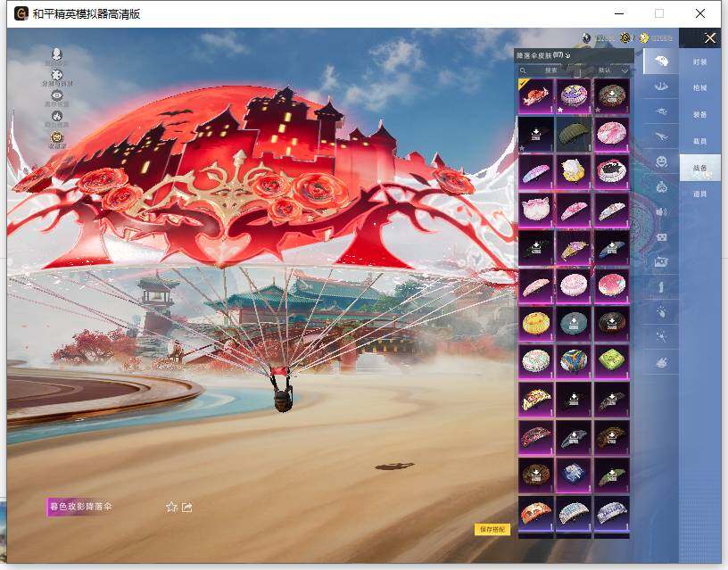728x570 pixels.
Task: Switch to the 道具 tab
Action: 699,194
